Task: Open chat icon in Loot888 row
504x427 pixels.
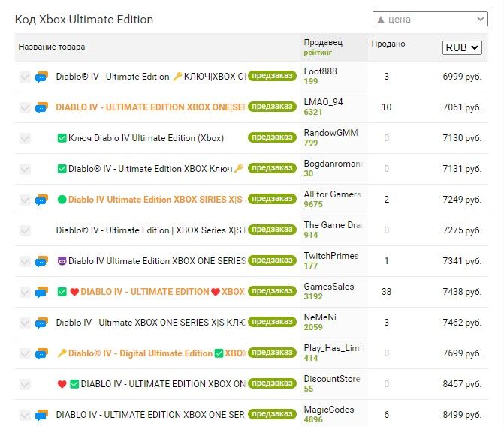Action: pos(41,77)
